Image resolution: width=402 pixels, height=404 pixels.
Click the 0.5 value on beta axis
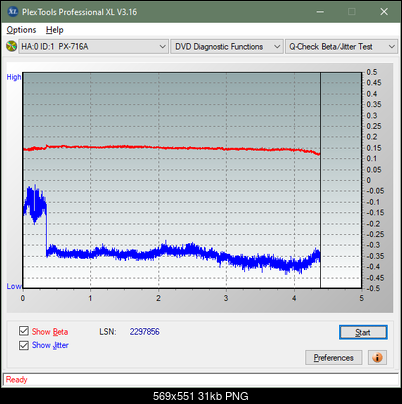(372, 72)
